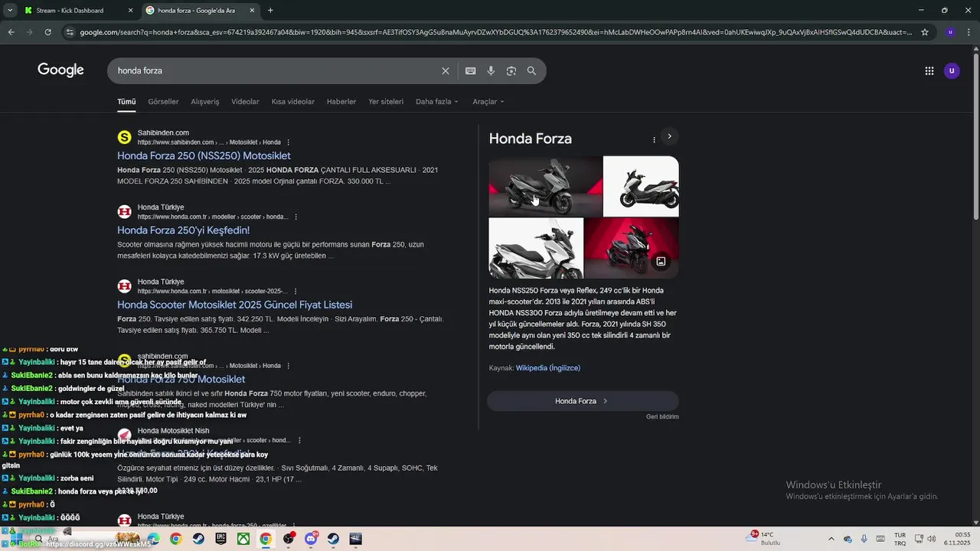Open Chrome's three-dot menu
The height and width of the screenshot is (551, 980).
[969, 32]
